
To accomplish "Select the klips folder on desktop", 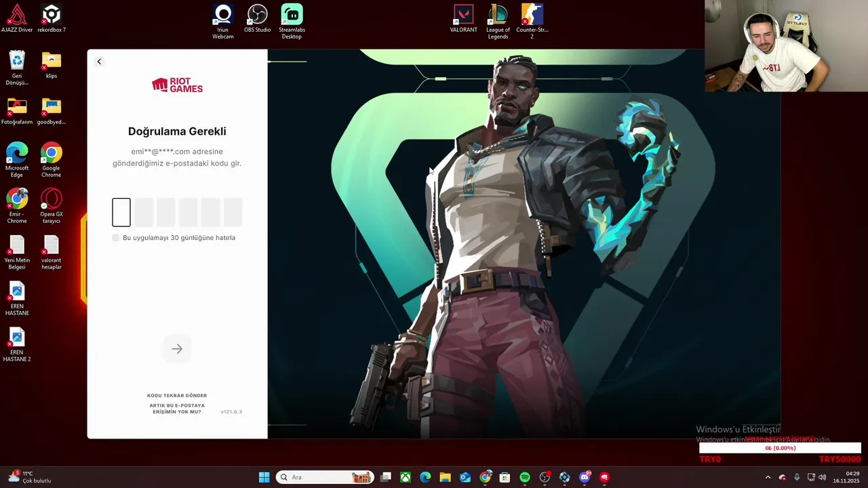I will (x=52, y=65).
